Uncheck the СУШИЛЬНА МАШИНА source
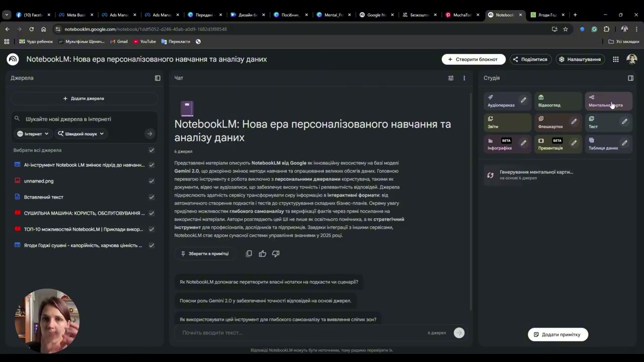This screenshot has height=362, width=644. tap(151, 213)
